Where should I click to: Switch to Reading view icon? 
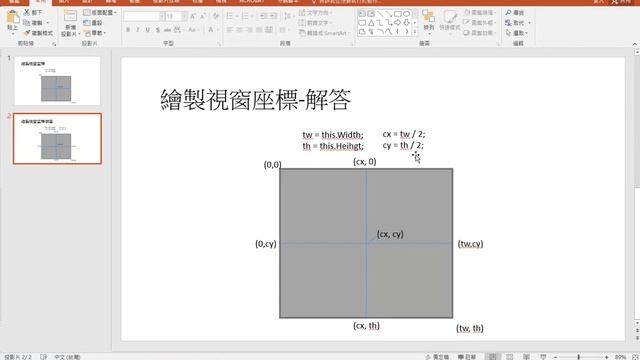[x=527, y=357]
